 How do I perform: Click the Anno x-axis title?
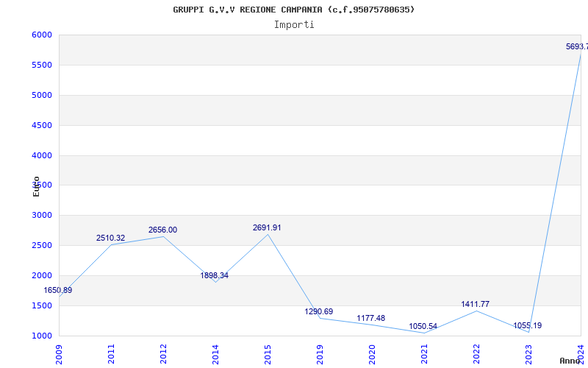[x=570, y=361]
